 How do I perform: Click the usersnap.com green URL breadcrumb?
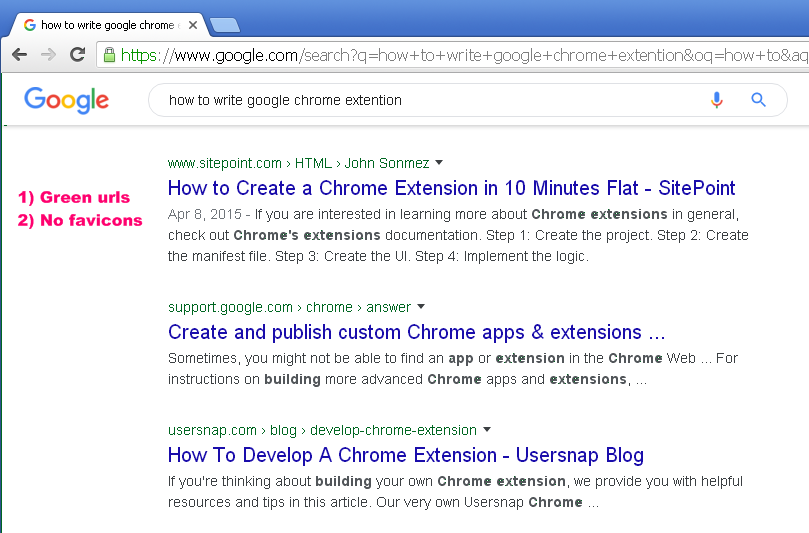pos(322,430)
